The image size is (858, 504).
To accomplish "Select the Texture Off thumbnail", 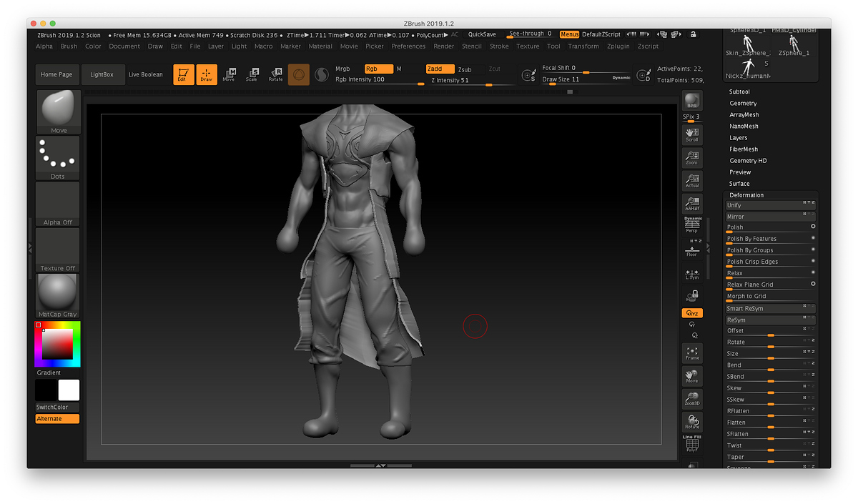I will (x=58, y=249).
